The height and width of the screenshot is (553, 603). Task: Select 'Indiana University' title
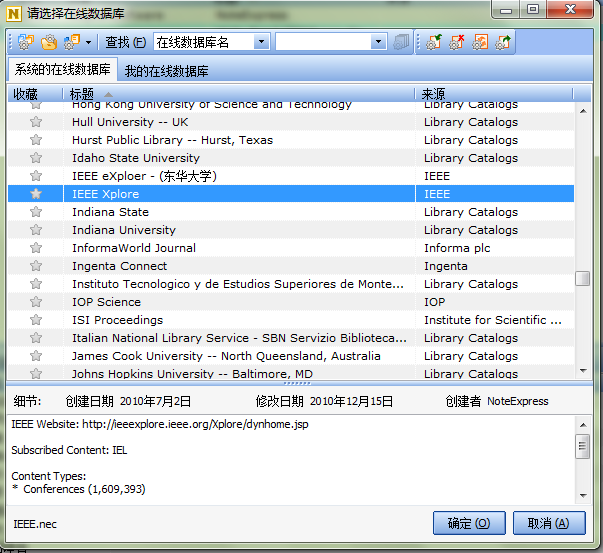click(x=124, y=230)
